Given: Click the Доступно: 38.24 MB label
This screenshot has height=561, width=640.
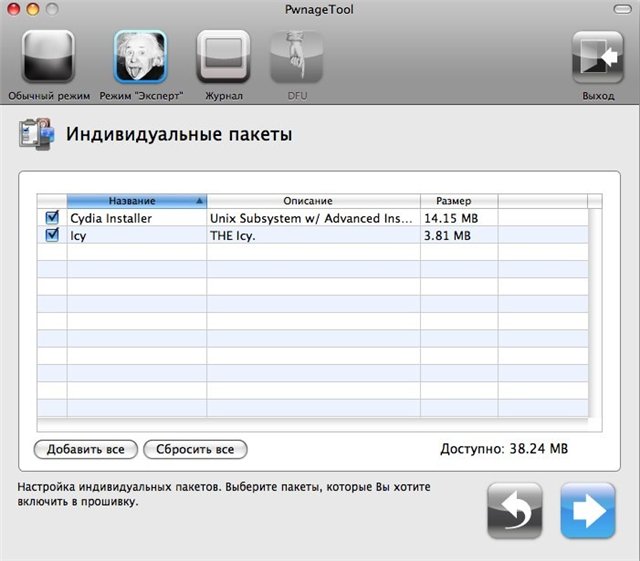Looking at the screenshot, I should [x=504, y=449].
